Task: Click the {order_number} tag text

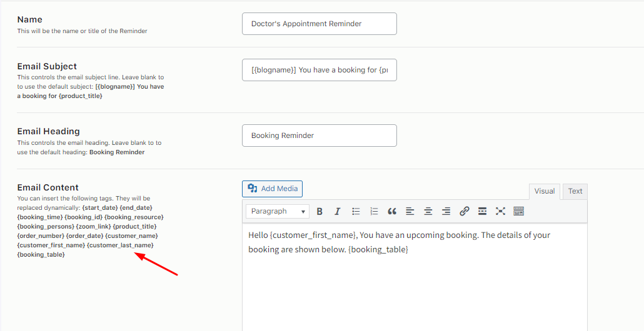Action: 41,236
